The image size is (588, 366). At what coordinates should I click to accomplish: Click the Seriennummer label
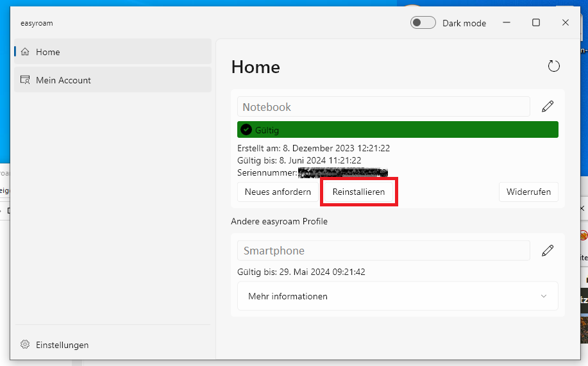[267, 173]
